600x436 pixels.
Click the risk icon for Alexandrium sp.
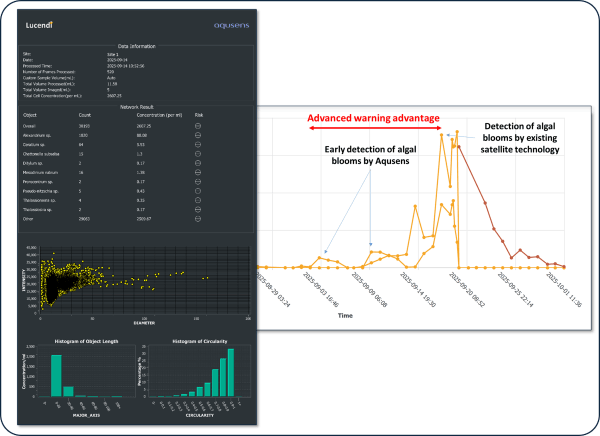click(x=198, y=135)
